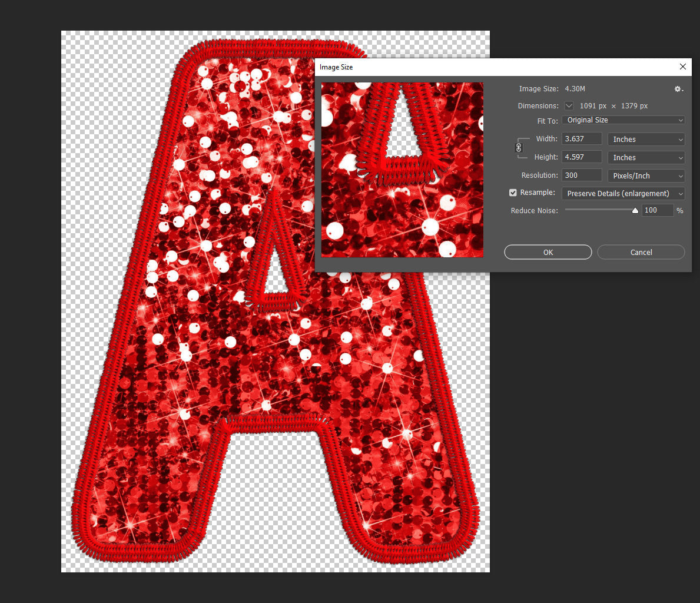Screen dimensions: 700x603
Task: Click the dialog options gear icon
Action: 678,88
